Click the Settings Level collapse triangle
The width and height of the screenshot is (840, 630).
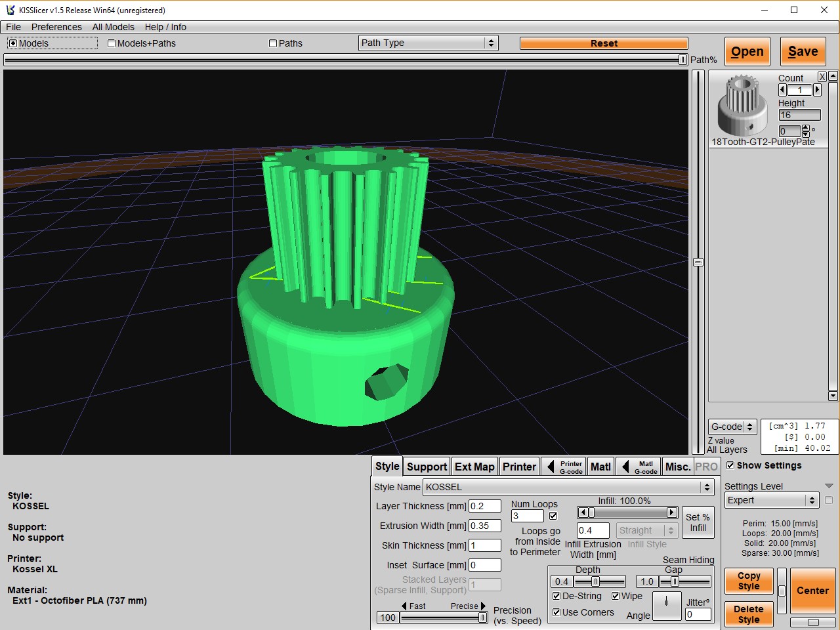click(829, 486)
